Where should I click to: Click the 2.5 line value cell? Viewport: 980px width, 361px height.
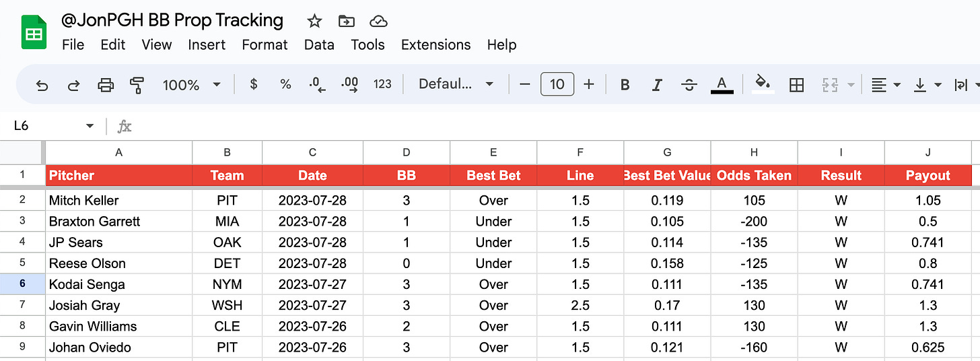click(x=580, y=305)
